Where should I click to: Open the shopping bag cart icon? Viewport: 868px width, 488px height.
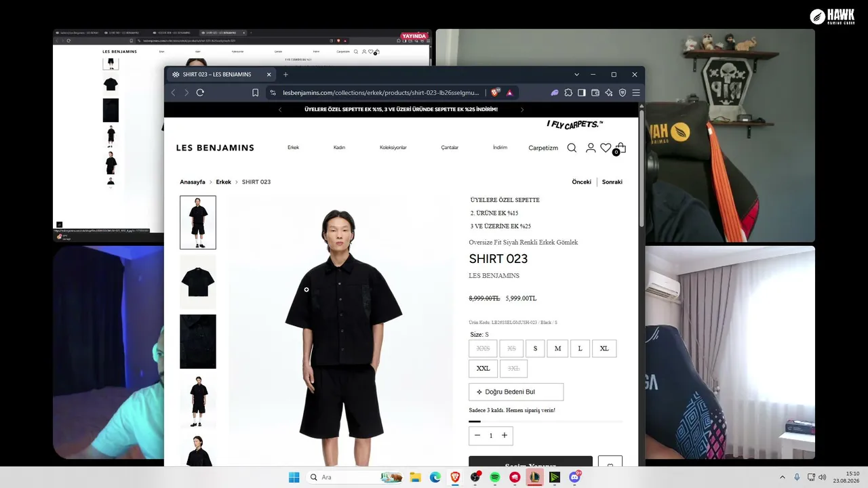tap(620, 148)
